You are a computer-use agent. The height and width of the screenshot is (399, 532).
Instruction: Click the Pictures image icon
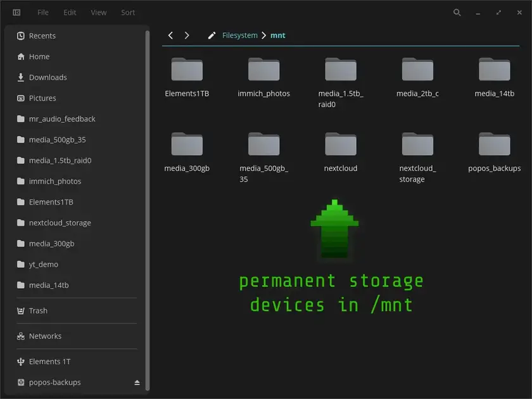pos(21,98)
